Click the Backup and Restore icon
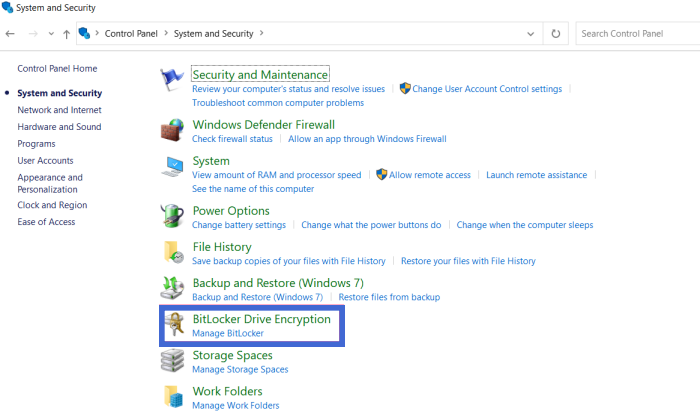700x417 pixels. click(173, 288)
